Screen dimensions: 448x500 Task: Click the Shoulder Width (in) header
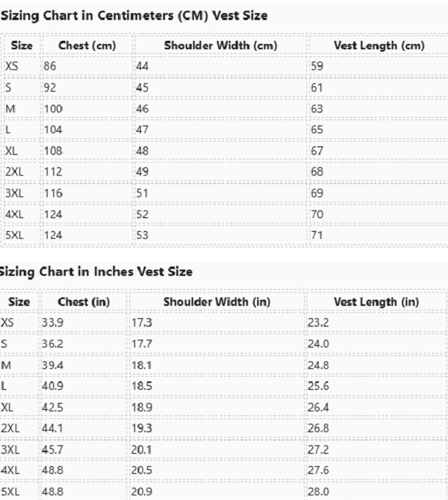click(216, 302)
